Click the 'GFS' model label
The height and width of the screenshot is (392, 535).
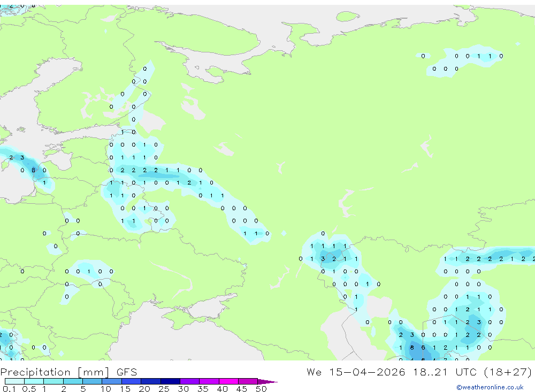coord(127,372)
